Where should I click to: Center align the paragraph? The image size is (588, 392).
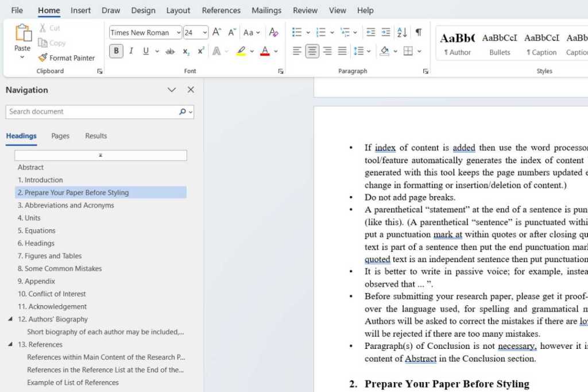pyautogui.click(x=312, y=51)
